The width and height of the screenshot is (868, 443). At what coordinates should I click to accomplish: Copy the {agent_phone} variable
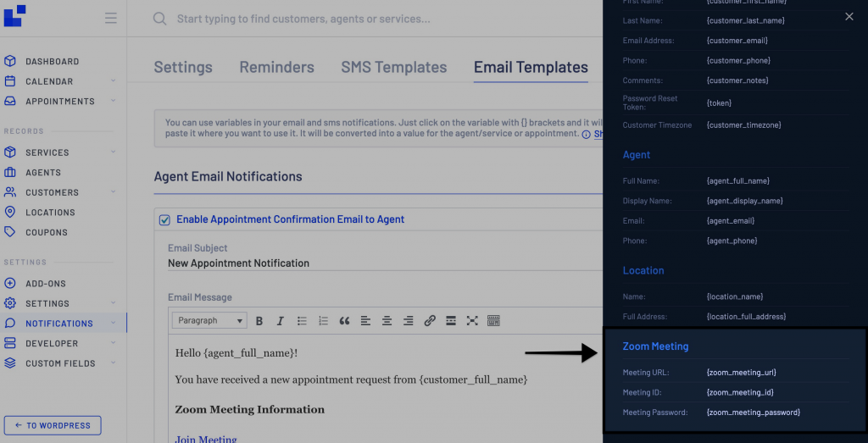point(732,241)
